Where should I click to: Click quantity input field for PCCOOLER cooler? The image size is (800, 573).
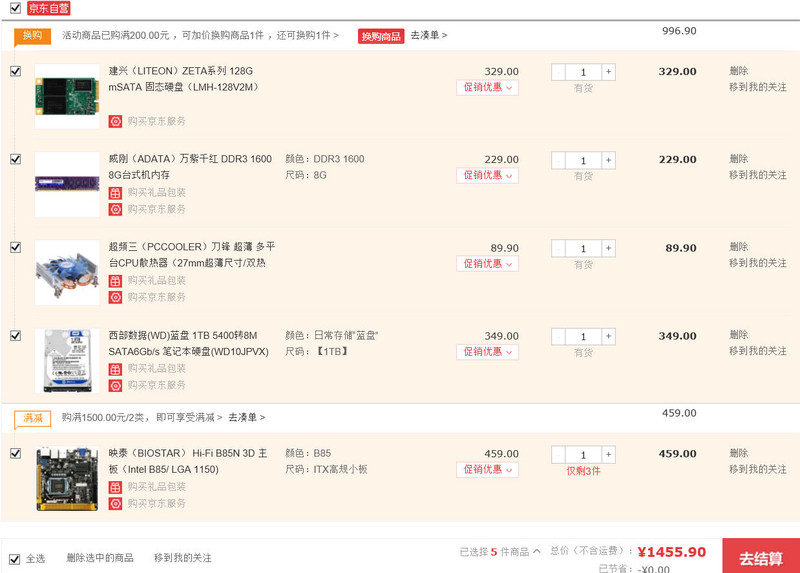(583, 249)
